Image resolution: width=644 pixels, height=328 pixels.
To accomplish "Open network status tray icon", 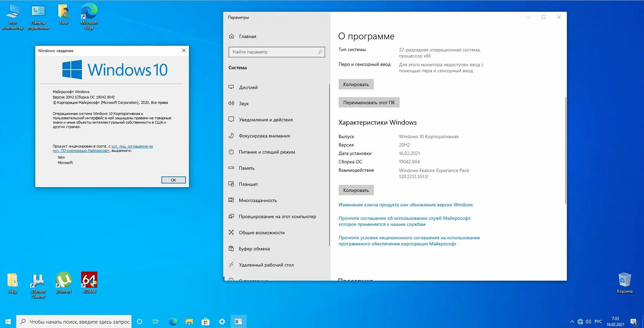I will coord(580,322).
